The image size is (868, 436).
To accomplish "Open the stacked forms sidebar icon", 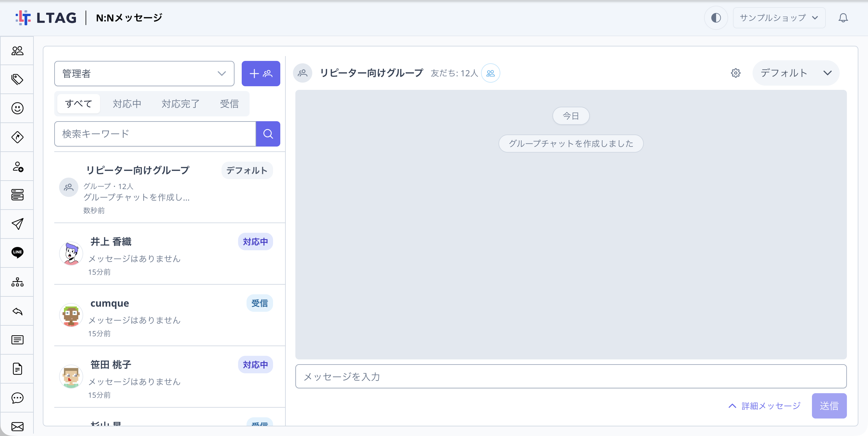I will point(17,195).
